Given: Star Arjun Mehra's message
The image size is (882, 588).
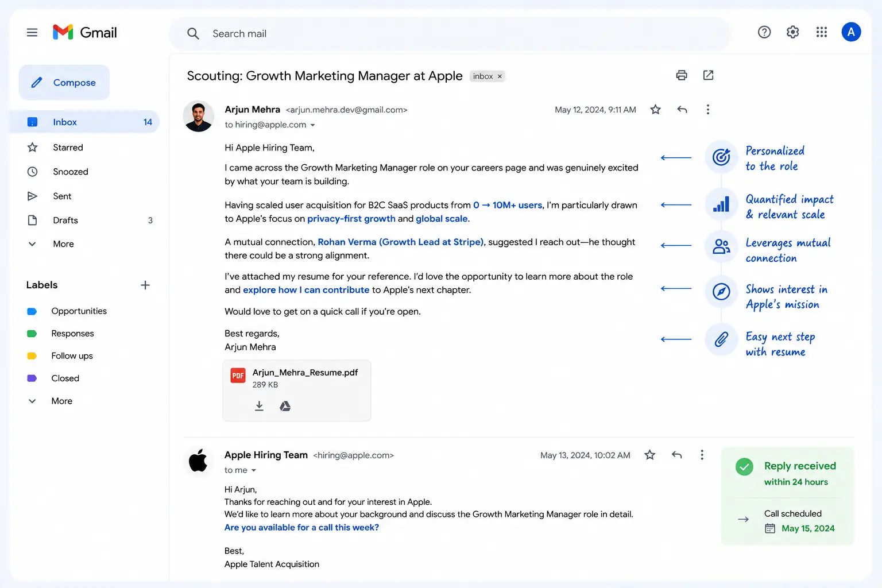Looking at the screenshot, I should pos(655,109).
